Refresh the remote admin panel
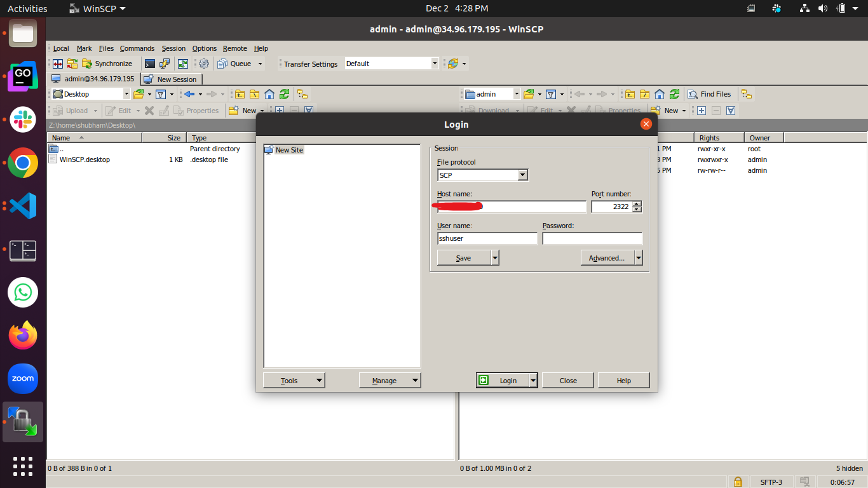This screenshot has height=488, width=868. pyautogui.click(x=674, y=94)
